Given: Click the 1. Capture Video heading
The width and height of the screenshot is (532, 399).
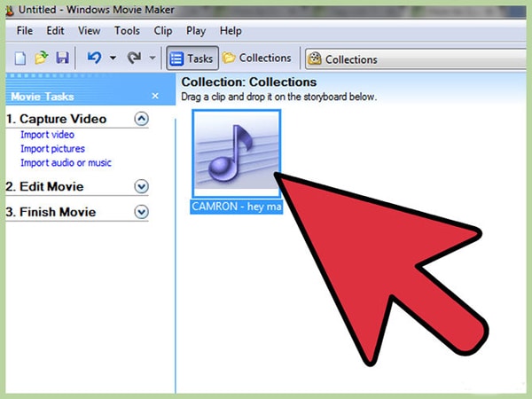Looking at the screenshot, I should tap(57, 119).
